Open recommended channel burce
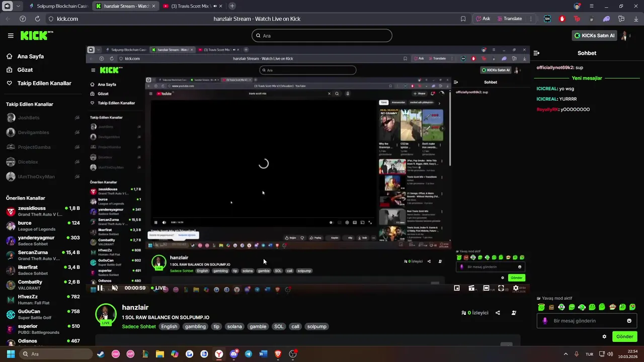 [43, 226]
